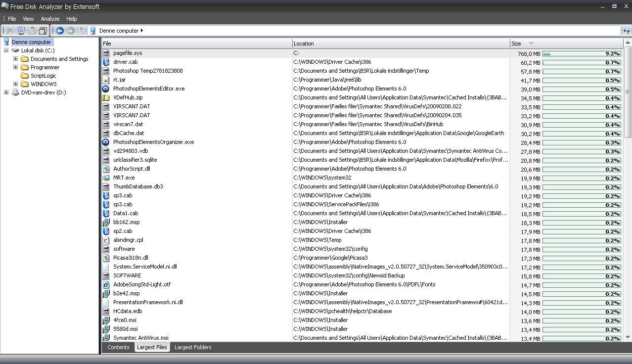This screenshot has height=364, width=632.
Task: Click the AuthorScript.dll file icon
Action: coord(106,169)
